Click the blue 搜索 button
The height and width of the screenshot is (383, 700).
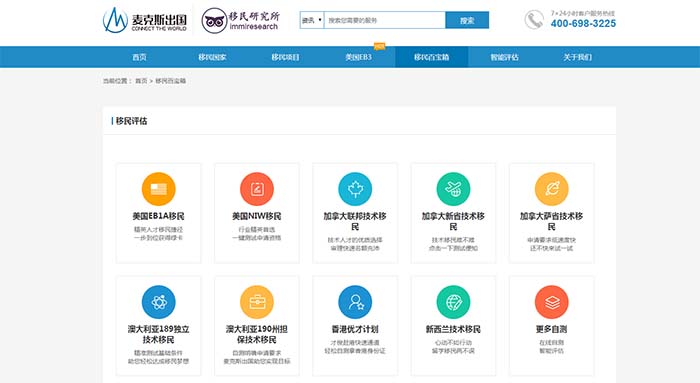467,20
